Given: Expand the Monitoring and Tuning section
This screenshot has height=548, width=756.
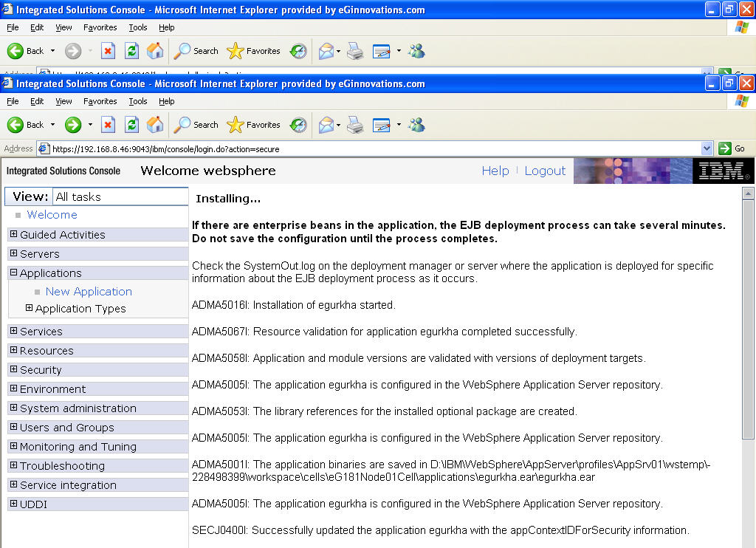Looking at the screenshot, I should (x=13, y=446).
